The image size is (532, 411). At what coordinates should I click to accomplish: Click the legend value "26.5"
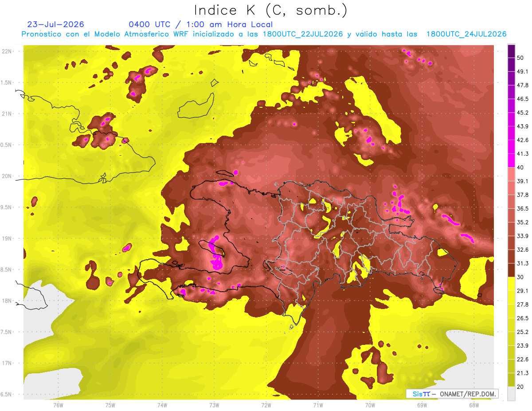point(522,318)
